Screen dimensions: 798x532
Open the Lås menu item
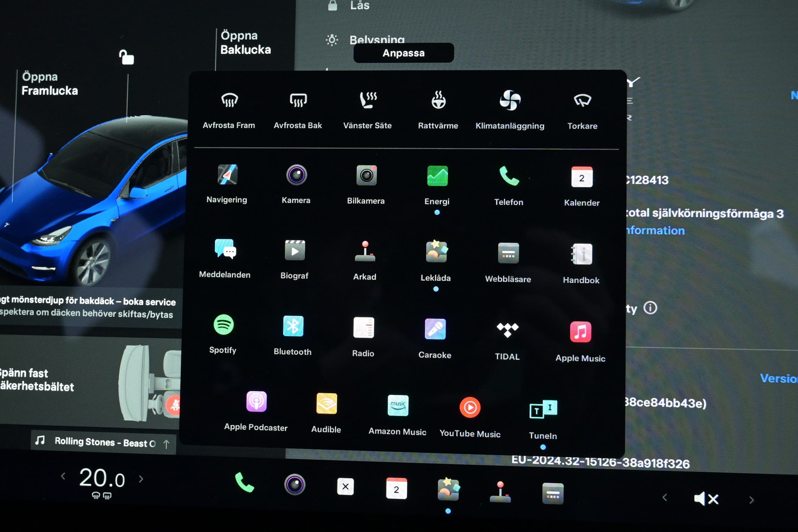point(350,5)
